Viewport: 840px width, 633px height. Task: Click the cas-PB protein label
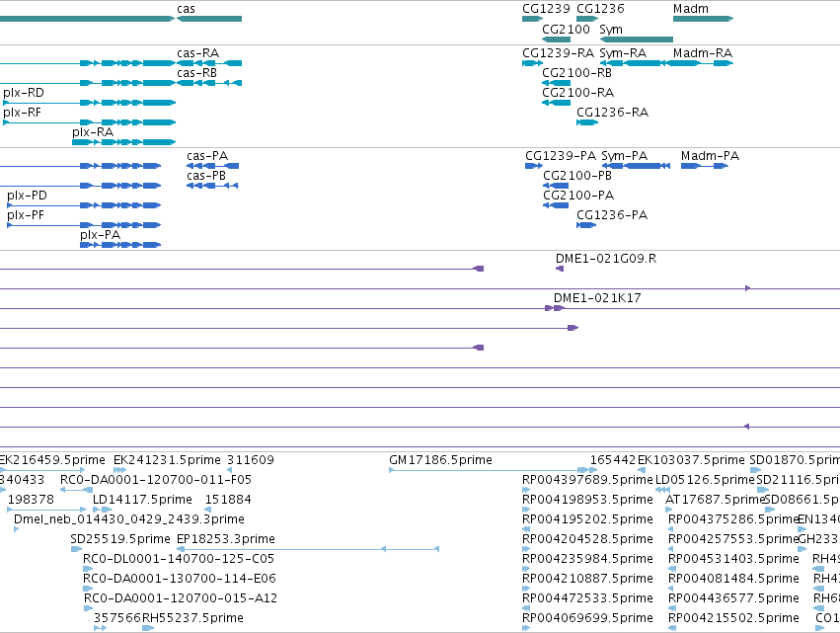coord(206,176)
